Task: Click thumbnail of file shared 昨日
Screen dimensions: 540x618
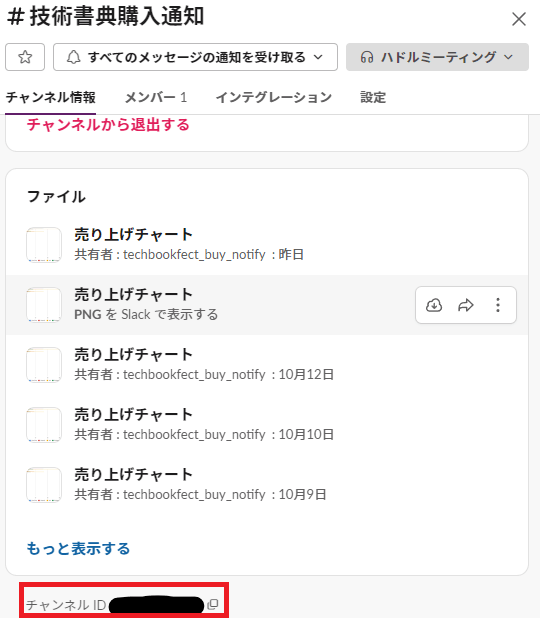Action: [x=44, y=245]
